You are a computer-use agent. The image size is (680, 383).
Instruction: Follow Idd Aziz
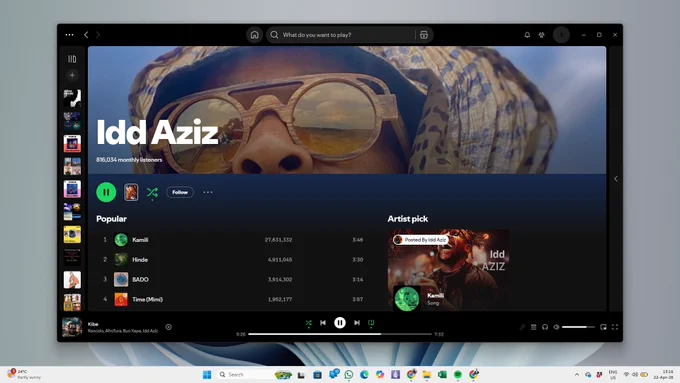pos(180,192)
